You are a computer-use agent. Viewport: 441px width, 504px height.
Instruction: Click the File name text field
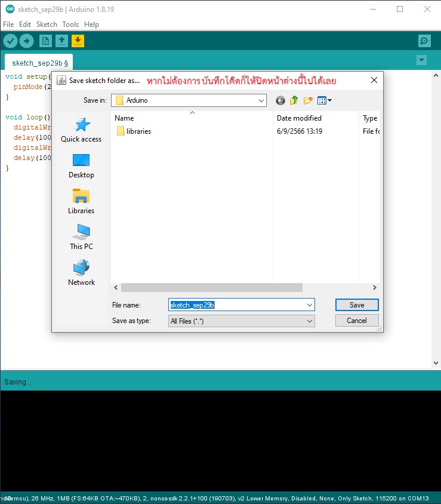pos(239,305)
